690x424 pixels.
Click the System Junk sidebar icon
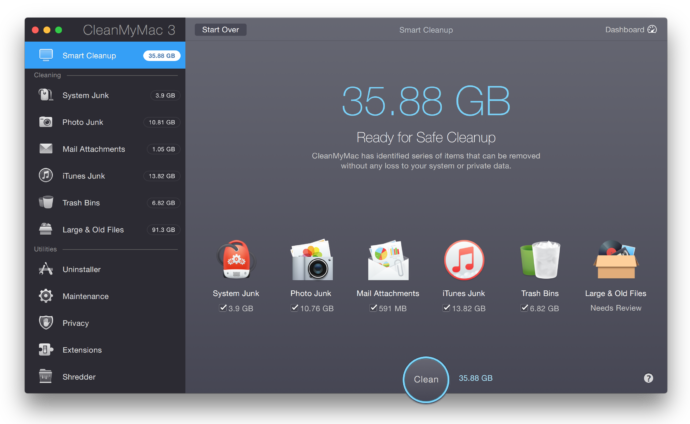tap(46, 95)
